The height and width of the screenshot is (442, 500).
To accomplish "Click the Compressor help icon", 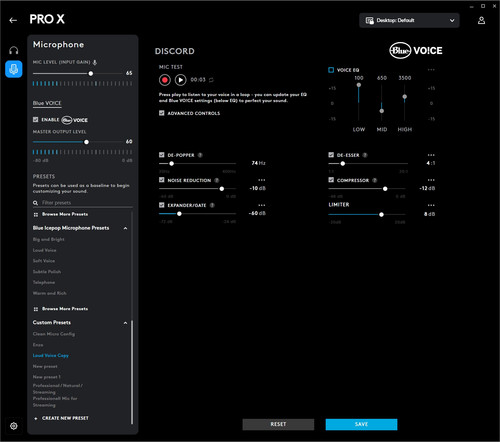I will [374, 180].
